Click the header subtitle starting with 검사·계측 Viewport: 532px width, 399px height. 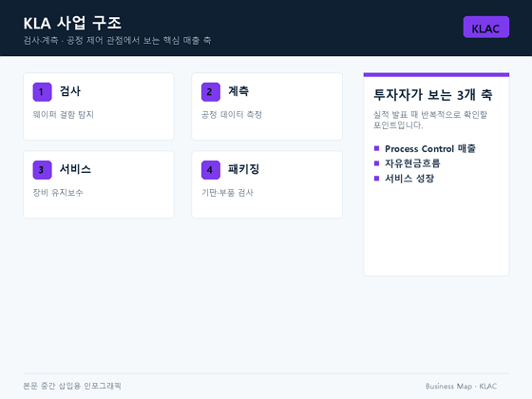pyautogui.click(x=117, y=40)
